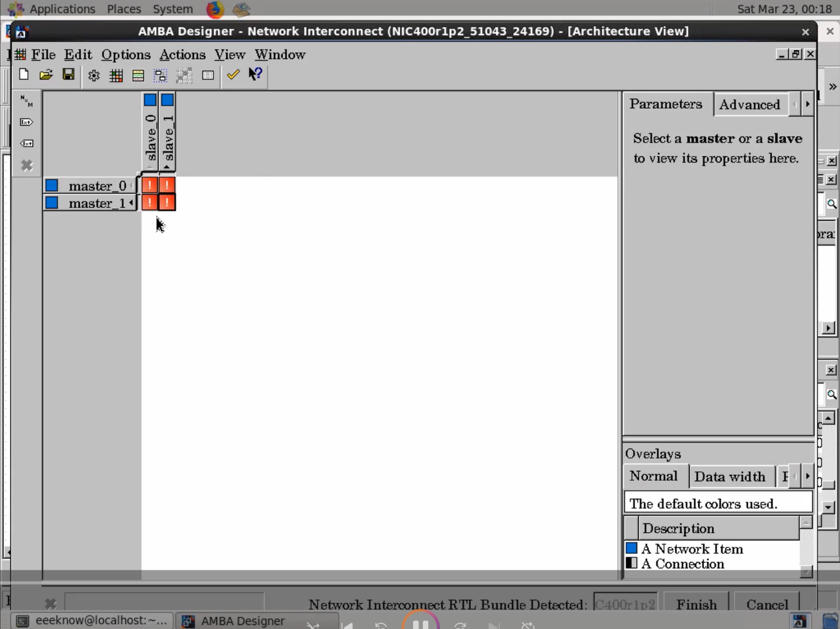Select the slave_0 blue network item square
The width and height of the screenshot is (840, 629).
(x=150, y=100)
